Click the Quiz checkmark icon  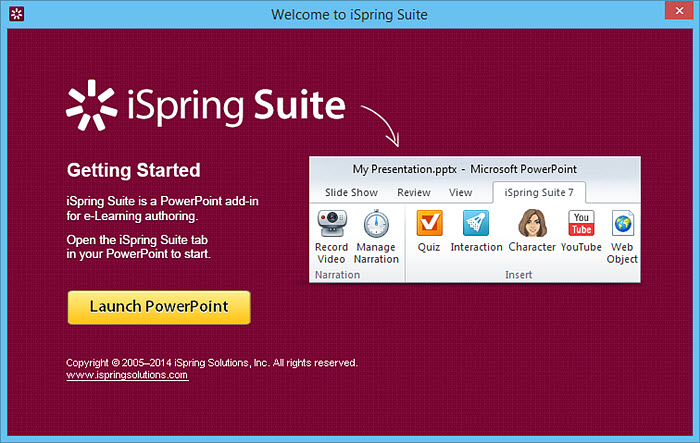click(x=429, y=223)
